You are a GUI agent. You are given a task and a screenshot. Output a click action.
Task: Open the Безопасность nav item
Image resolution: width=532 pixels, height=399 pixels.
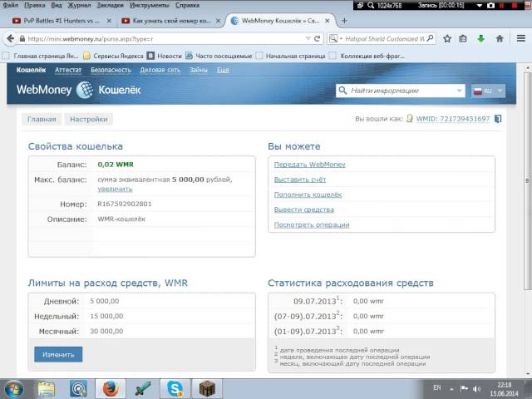111,70
